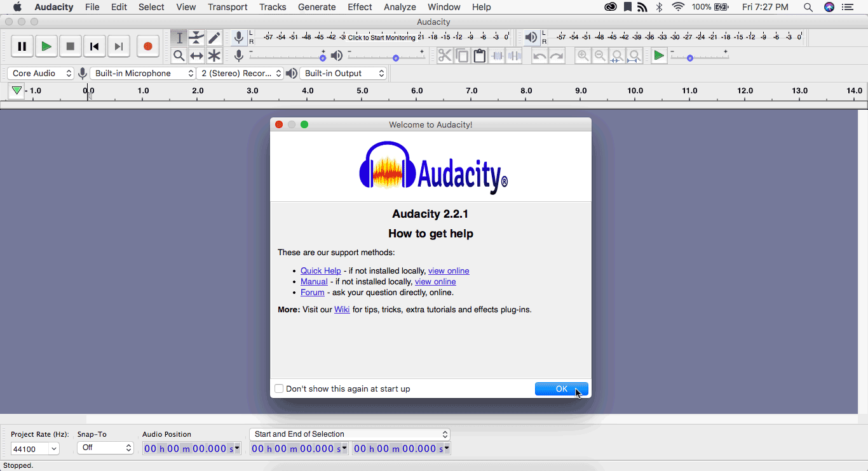Click the red Record button
The height and width of the screenshot is (471, 868).
(x=147, y=46)
